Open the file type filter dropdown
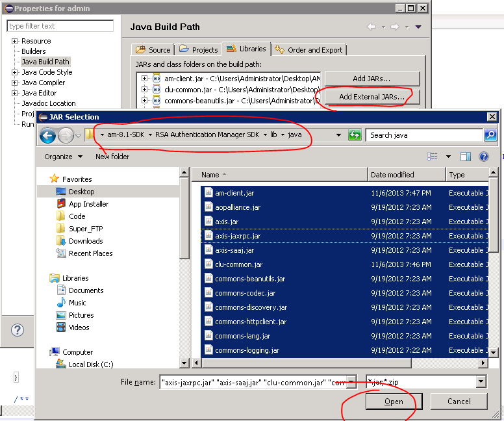The height and width of the screenshot is (421, 504). tap(481, 382)
